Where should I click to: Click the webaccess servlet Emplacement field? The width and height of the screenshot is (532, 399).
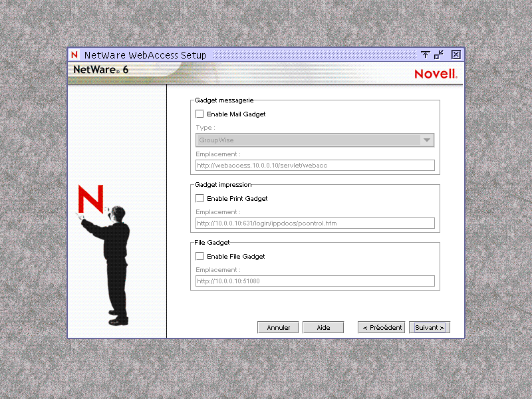pyautogui.click(x=314, y=165)
